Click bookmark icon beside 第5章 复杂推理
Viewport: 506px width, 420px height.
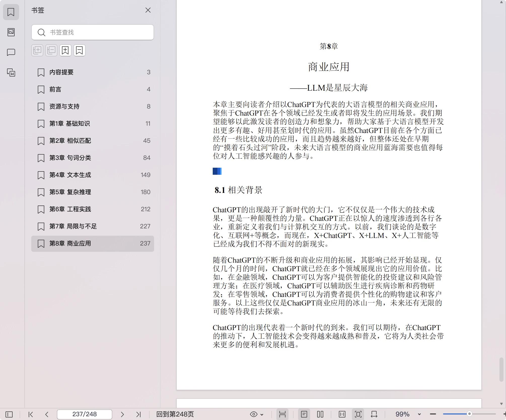[x=41, y=192]
